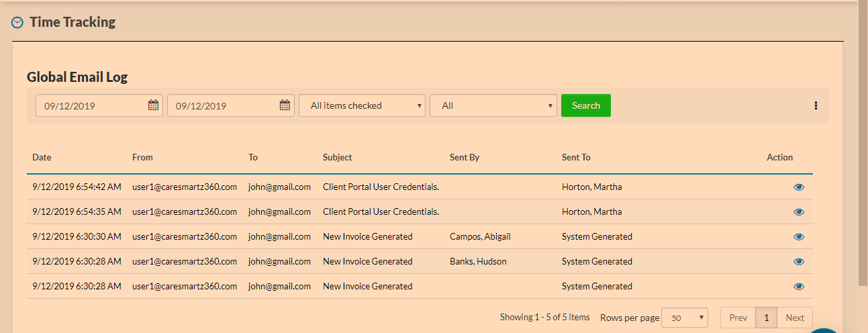868x333 pixels.
Task: Click the green Search button
Action: tap(586, 105)
